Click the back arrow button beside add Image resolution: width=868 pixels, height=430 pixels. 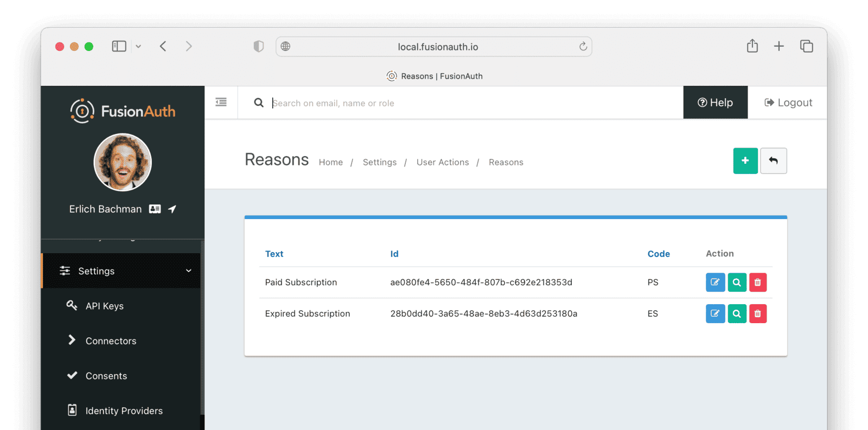(x=773, y=161)
